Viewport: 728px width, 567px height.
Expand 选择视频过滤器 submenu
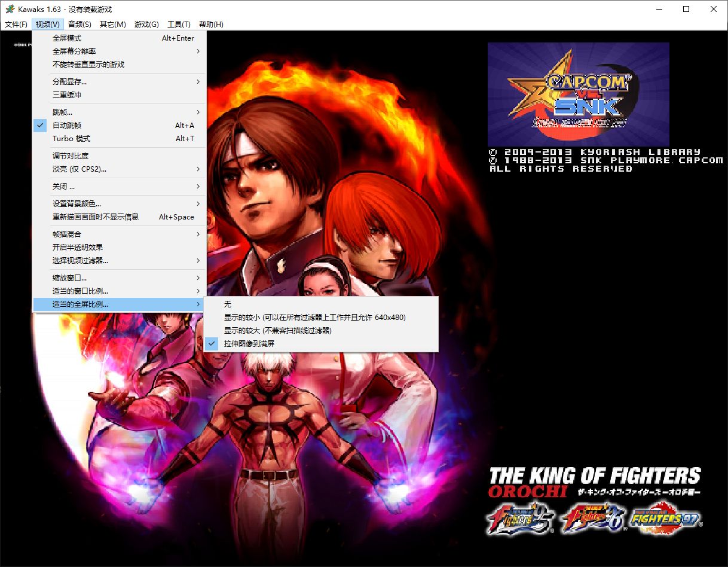pos(80,261)
